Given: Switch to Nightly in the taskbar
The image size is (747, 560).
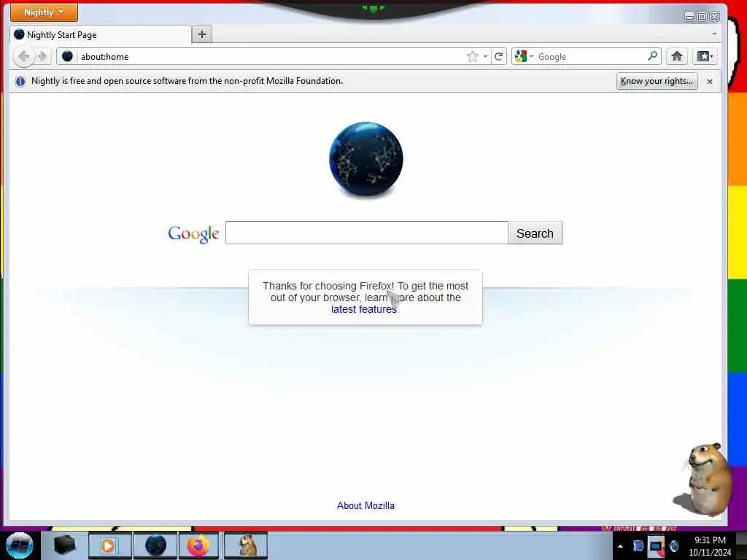Looking at the screenshot, I should pos(155,545).
